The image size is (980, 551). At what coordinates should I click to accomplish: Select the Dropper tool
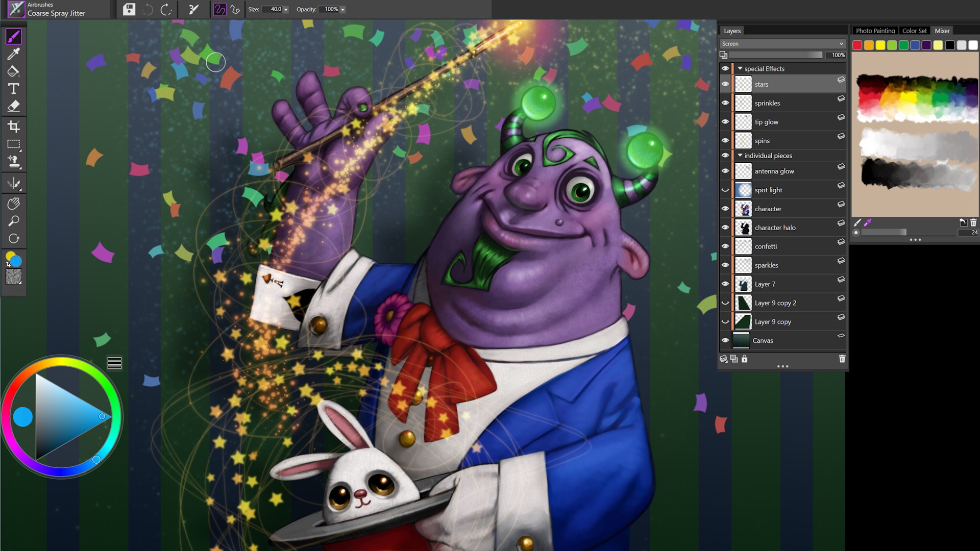(x=14, y=54)
